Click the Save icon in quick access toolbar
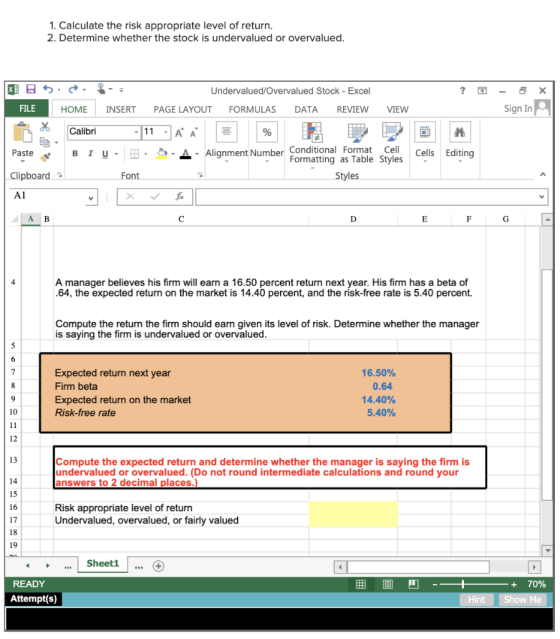The height and width of the screenshot is (639, 560). click(31, 89)
